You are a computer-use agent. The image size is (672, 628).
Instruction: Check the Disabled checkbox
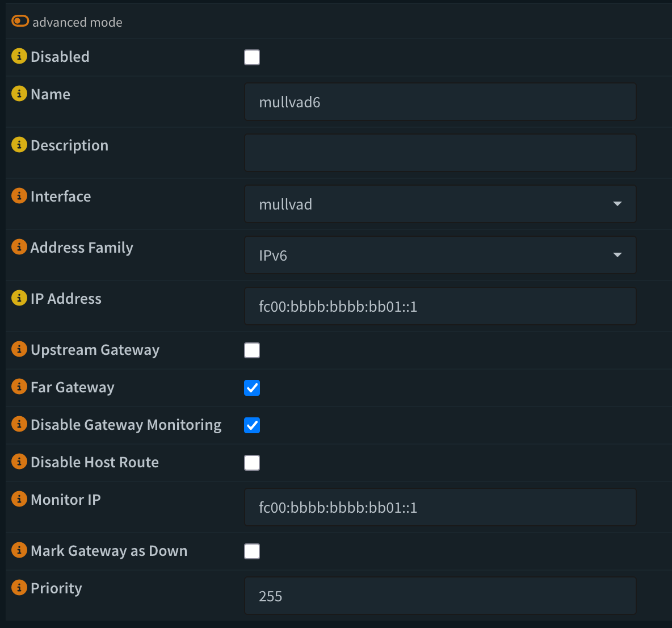tap(252, 57)
